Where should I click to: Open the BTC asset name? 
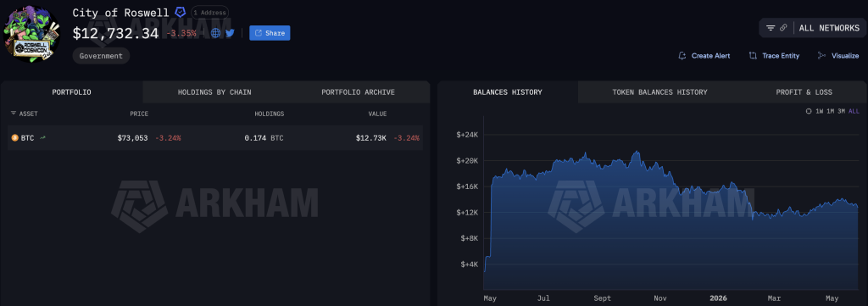pyautogui.click(x=27, y=138)
